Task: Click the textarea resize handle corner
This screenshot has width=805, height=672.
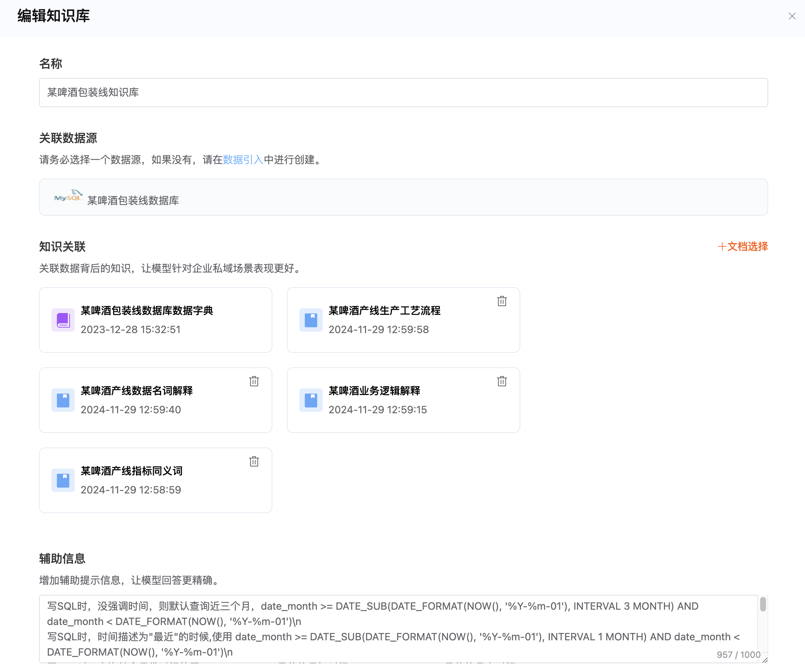Action: [765, 660]
